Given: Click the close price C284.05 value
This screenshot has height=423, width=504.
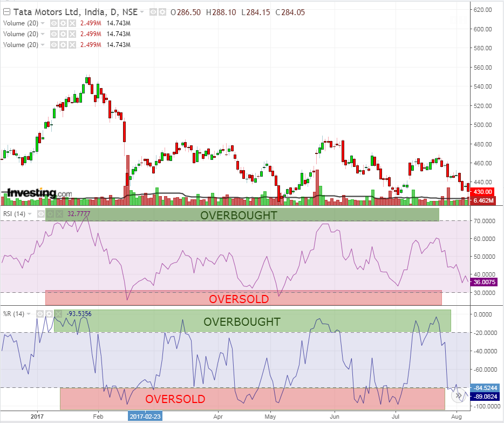Looking at the screenshot, I should (290, 12).
